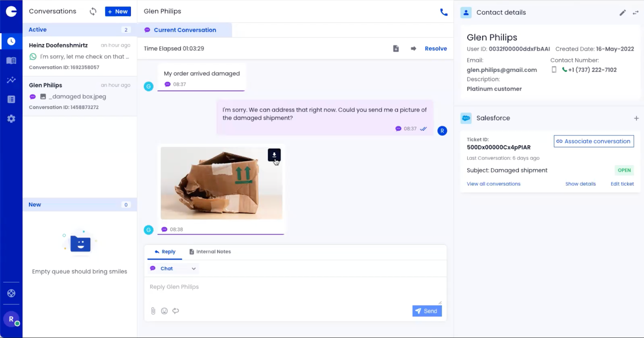Expand Salesforce panel with plus icon
The image size is (644, 338).
tap(636, 118)
